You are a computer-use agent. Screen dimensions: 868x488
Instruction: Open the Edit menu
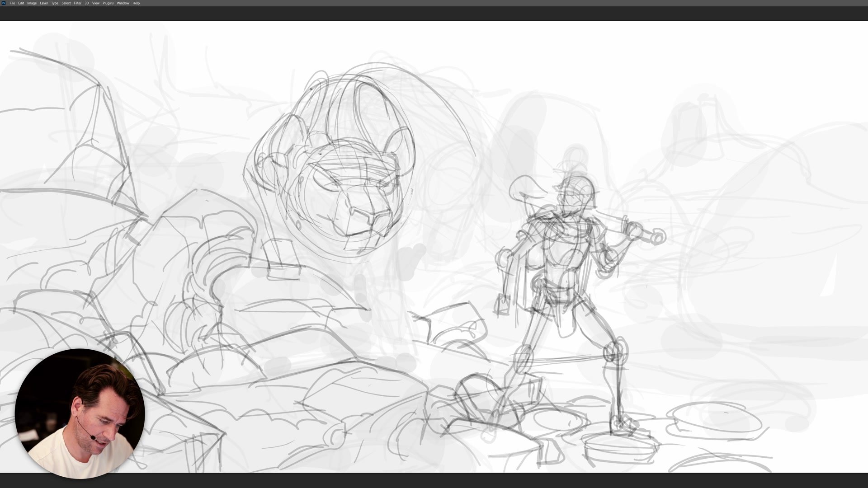[x=21, y=3]
